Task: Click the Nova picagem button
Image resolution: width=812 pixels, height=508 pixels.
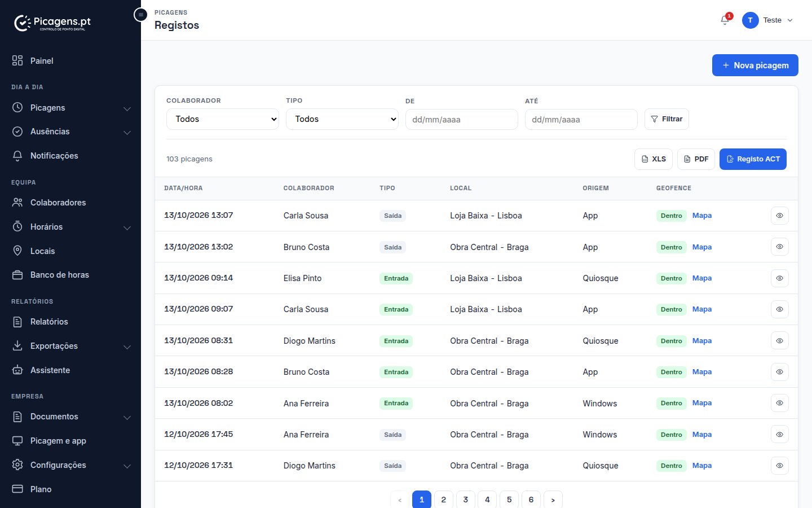Action: (x=755, y=65)
